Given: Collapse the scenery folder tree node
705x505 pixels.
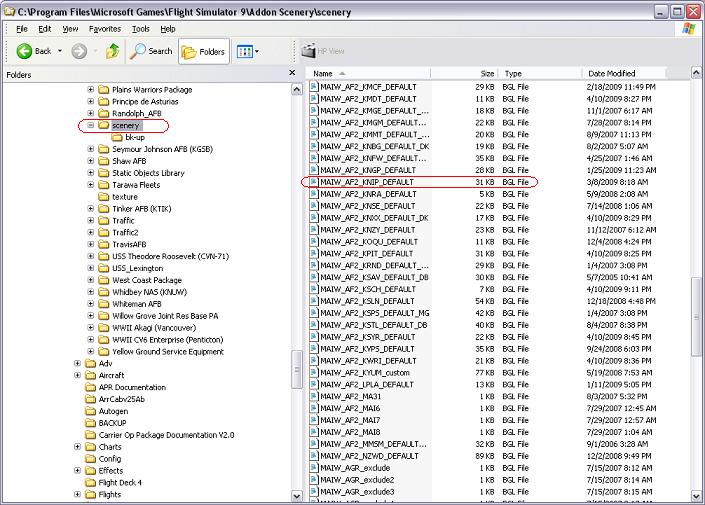Looking at the screenshot, I should click(x=90, y=125).
